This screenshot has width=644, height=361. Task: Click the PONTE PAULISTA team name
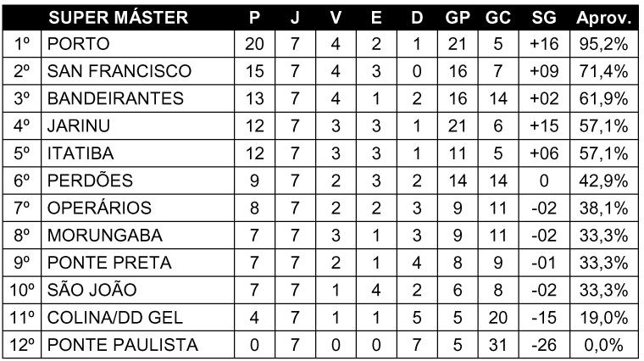(x=123, y=345)
